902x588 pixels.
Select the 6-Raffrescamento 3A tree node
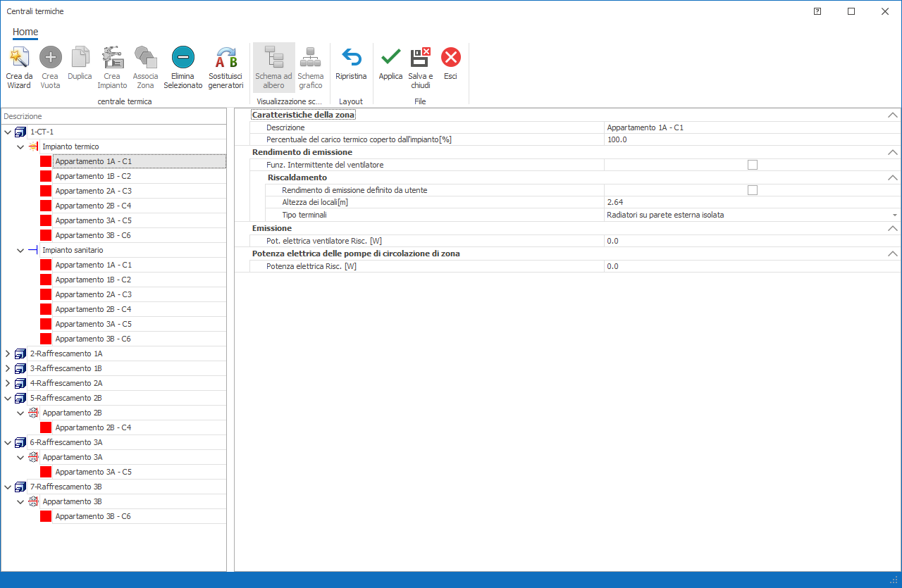click(x=66, y=442)
